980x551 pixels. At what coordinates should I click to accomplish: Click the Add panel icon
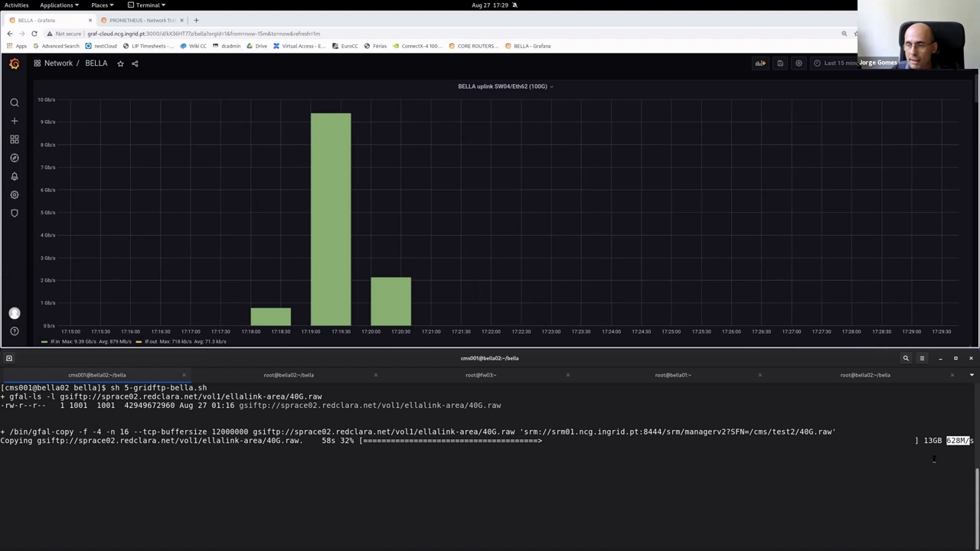point(760,64)
